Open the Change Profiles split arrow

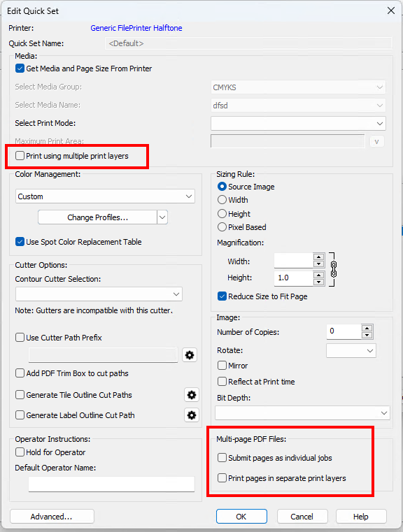[162, 217]
